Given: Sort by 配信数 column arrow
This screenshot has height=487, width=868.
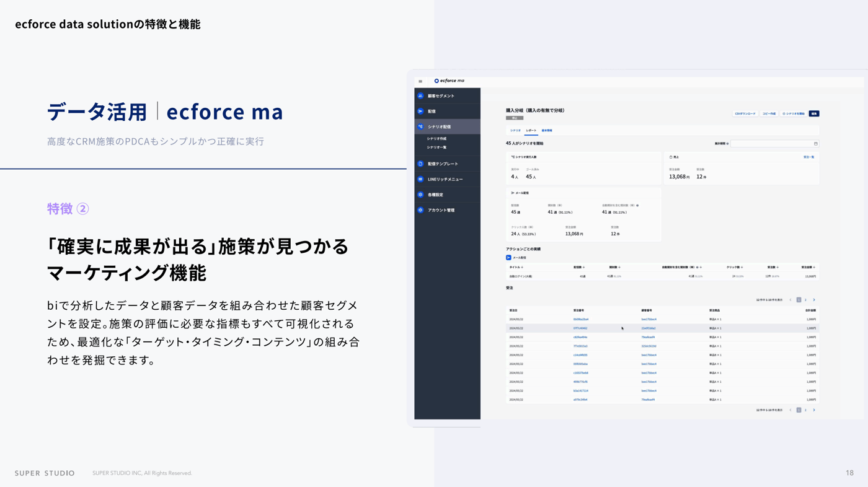Looking at the screenshot, I should pyautogui.click(x=584, y=268).
